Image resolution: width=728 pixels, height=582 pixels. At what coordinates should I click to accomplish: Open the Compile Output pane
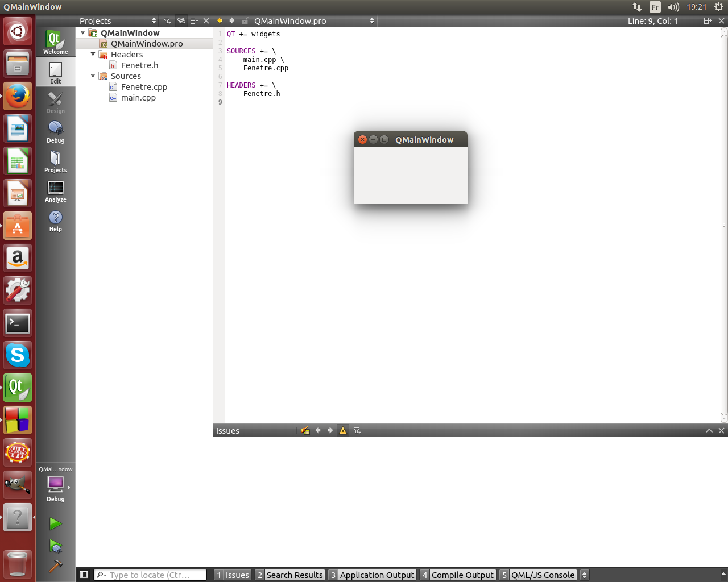coord(462,575)
